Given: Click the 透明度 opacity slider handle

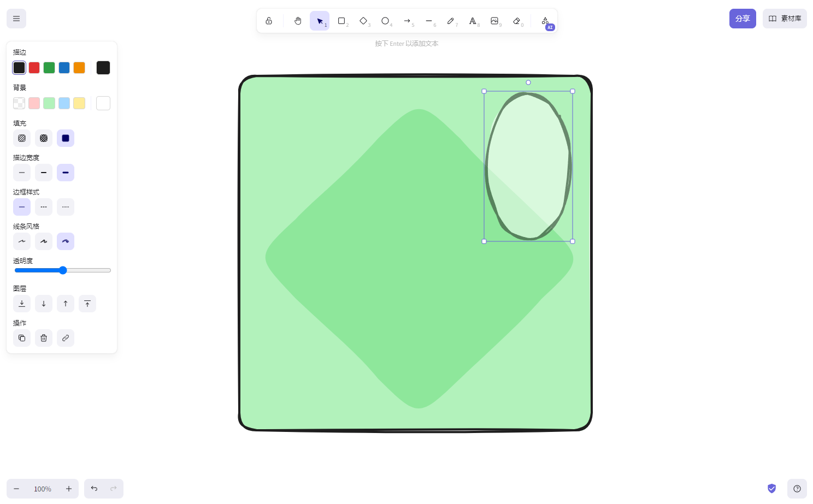Looking at the screenshot, I should tap(63, 270).
